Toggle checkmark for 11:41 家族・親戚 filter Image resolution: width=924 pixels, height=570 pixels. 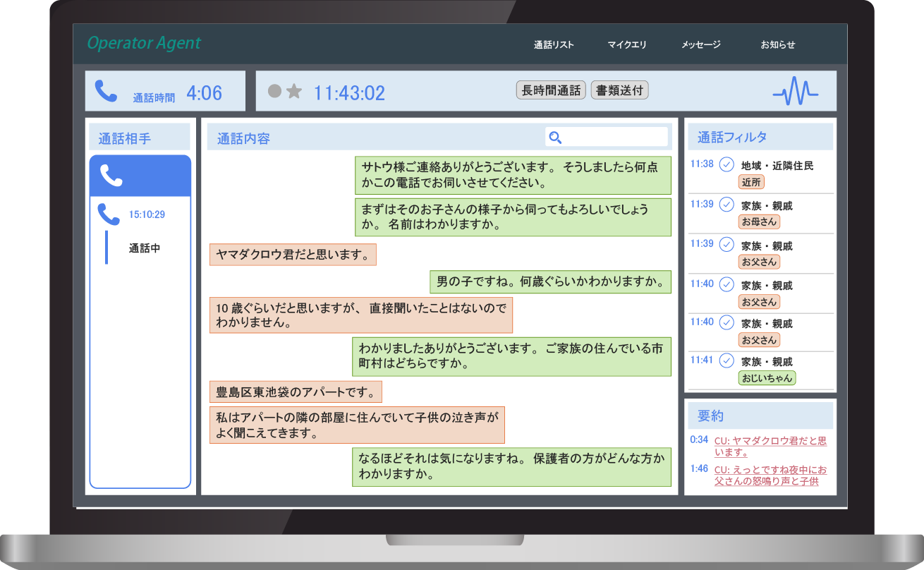[x=727, y=361]
